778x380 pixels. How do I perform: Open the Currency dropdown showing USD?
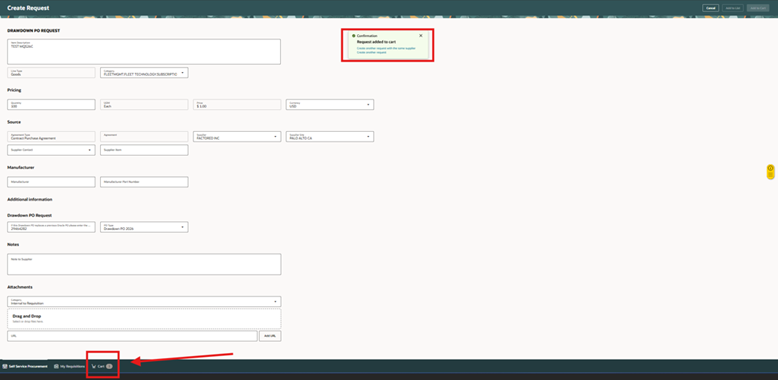(x=330, y=105)
